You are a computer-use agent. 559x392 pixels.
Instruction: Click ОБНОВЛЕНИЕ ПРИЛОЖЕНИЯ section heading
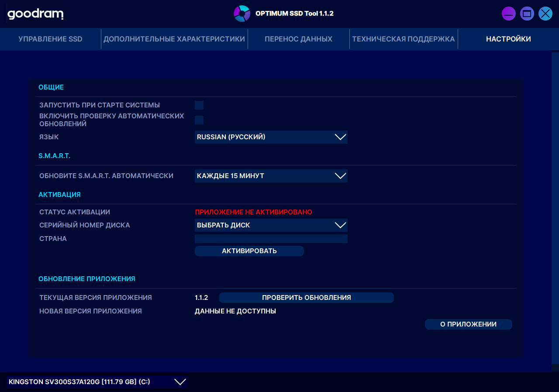point(87,279)
